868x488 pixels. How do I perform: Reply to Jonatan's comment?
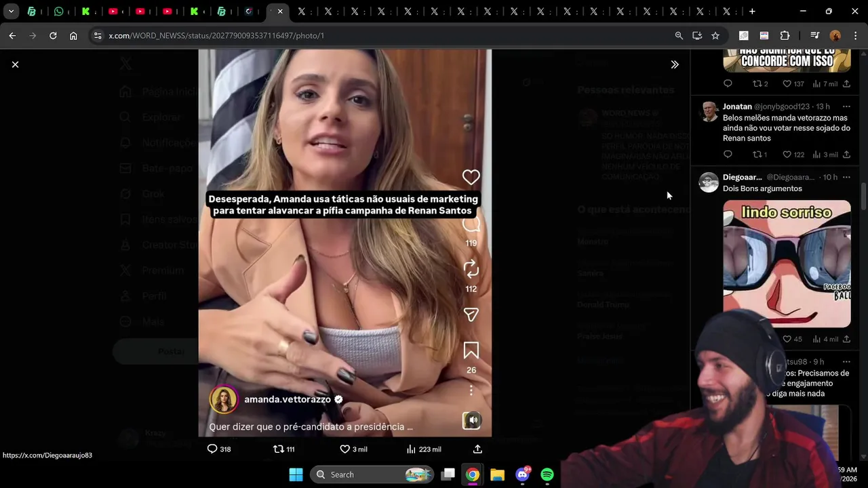(728, 155)
